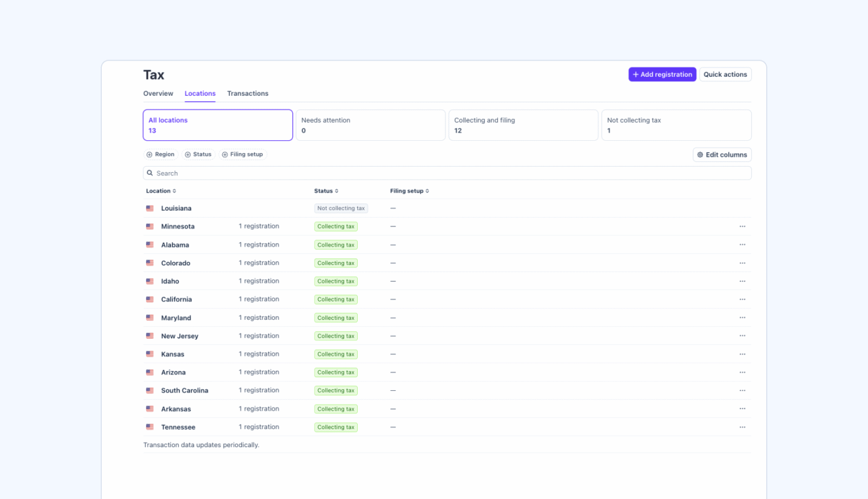Click the US flag icon beside Minnesota

pyautogui.click(x=150, y=226)
